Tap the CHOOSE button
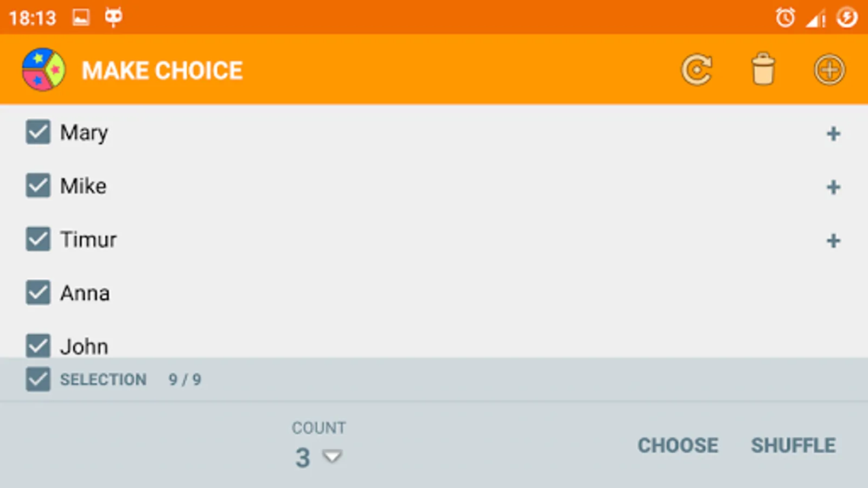868x488 pixels. (678, 445)
